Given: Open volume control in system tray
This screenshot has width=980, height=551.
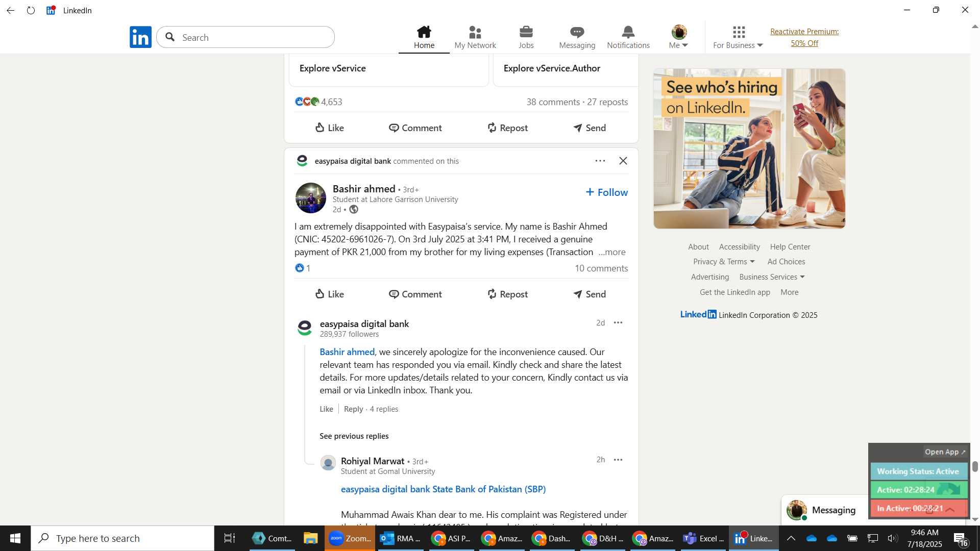Looking at the screenshot, I should (x=892, y=538).
